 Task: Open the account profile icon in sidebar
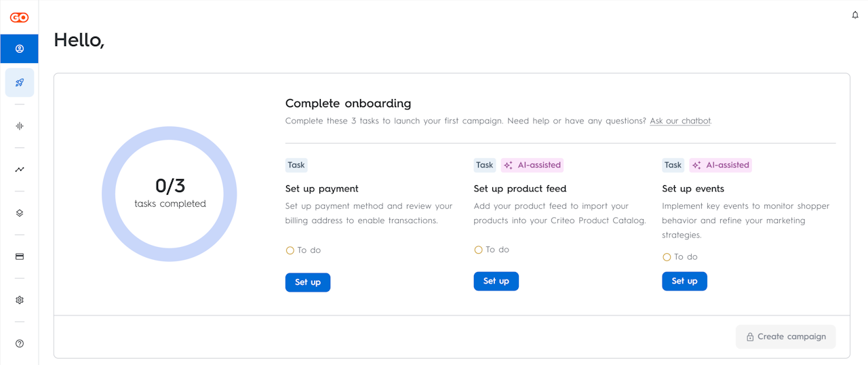tap(20, 49)
